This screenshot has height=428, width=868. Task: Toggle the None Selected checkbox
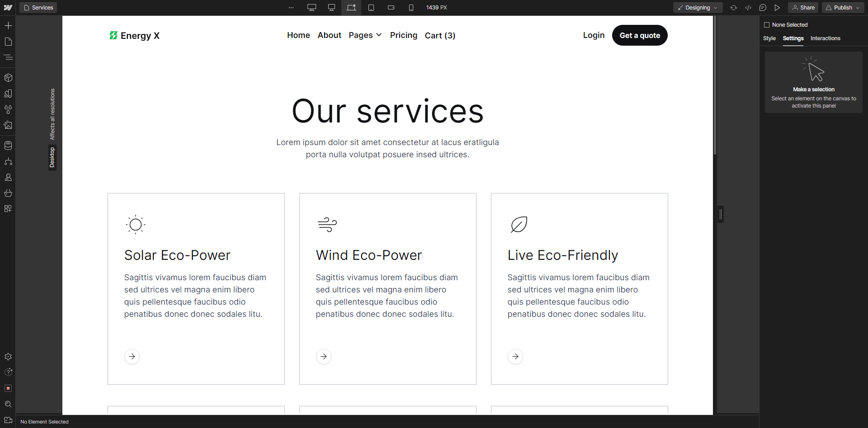click(x=767, y=25)
